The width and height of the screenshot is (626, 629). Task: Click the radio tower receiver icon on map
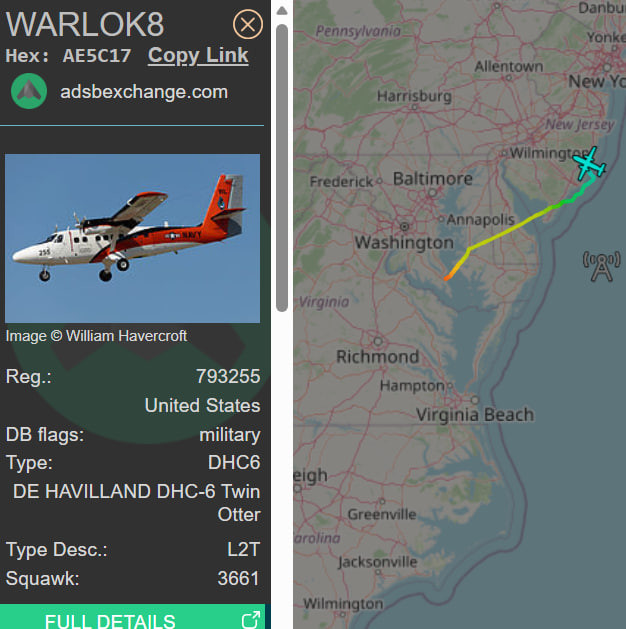click(601, 266)
